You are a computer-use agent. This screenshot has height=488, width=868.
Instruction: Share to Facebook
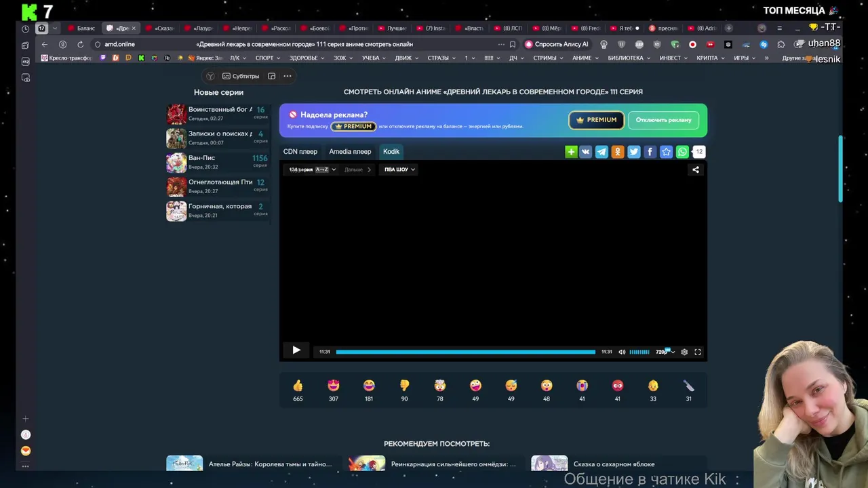pyautogui.click(x=650, y=152)
